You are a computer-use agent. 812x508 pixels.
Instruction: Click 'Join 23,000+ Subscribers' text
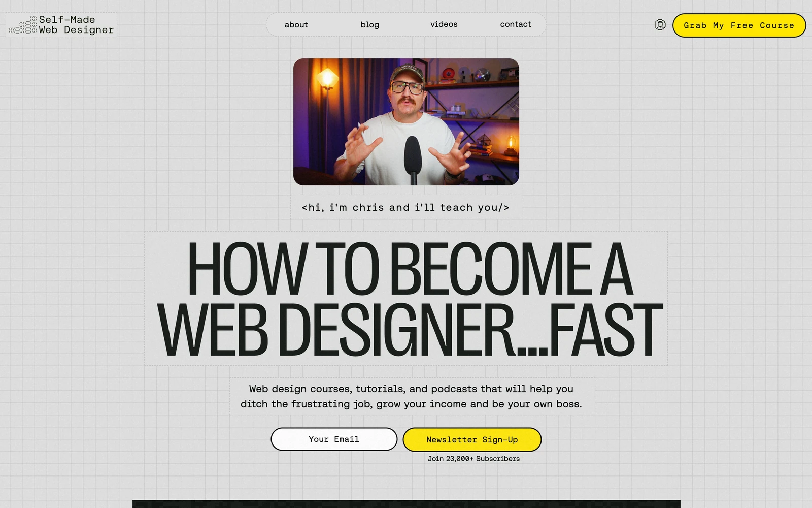(473, 458)
